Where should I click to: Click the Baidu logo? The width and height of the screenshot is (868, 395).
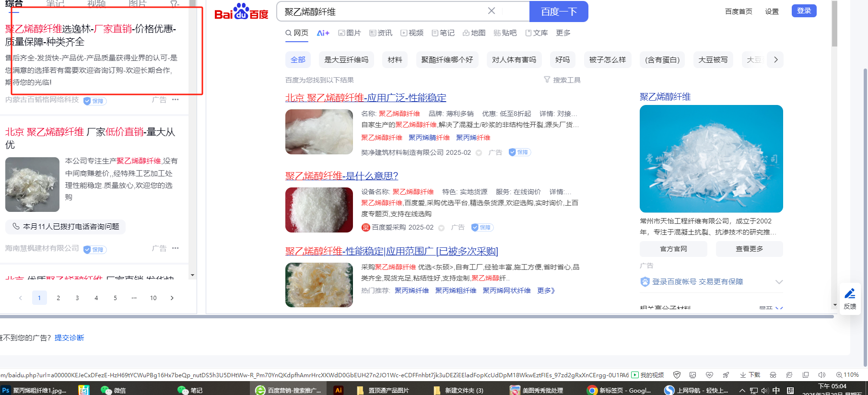tap(241, 12)
